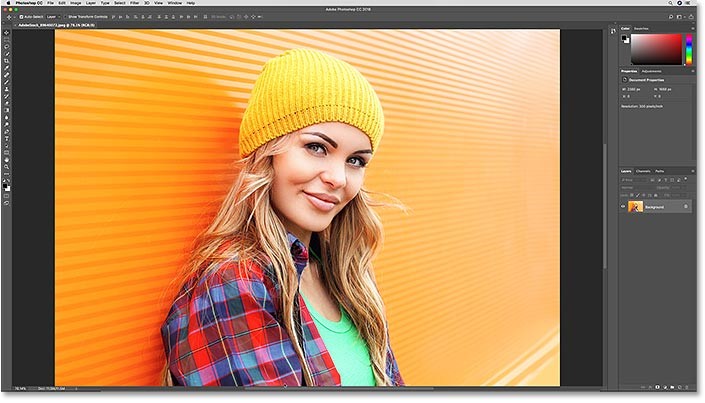This screenshot has height=403, width=705.
Task: Toggle lock image pixels brush icon
Action: 638,195
